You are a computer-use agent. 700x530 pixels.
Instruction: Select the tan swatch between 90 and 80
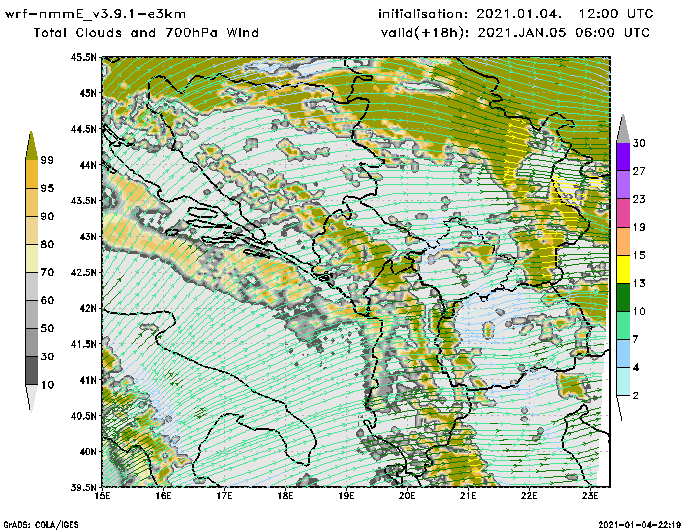pos(31,230)
